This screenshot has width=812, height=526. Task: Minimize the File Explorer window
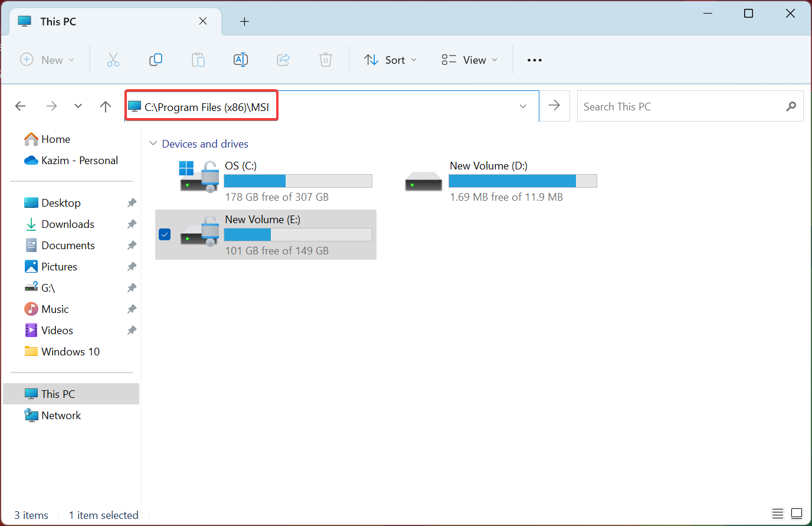point(707,13)
